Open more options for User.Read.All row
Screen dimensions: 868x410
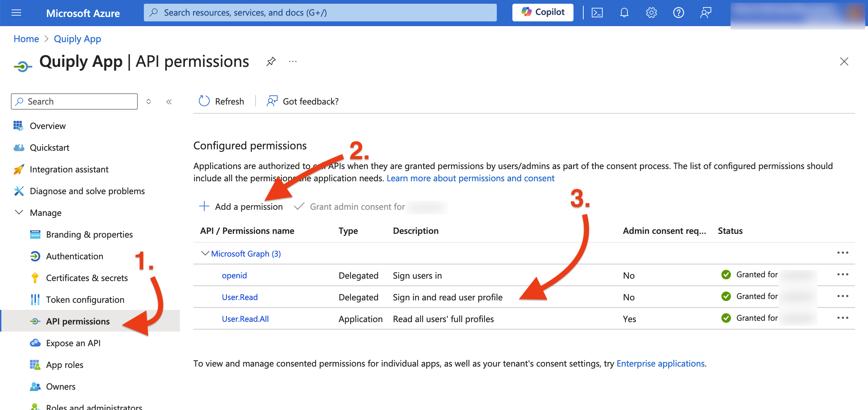(843, 318)
